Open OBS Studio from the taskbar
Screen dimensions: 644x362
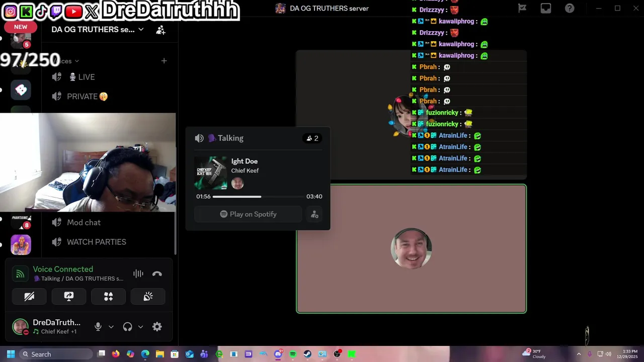[x=337, y=354]
